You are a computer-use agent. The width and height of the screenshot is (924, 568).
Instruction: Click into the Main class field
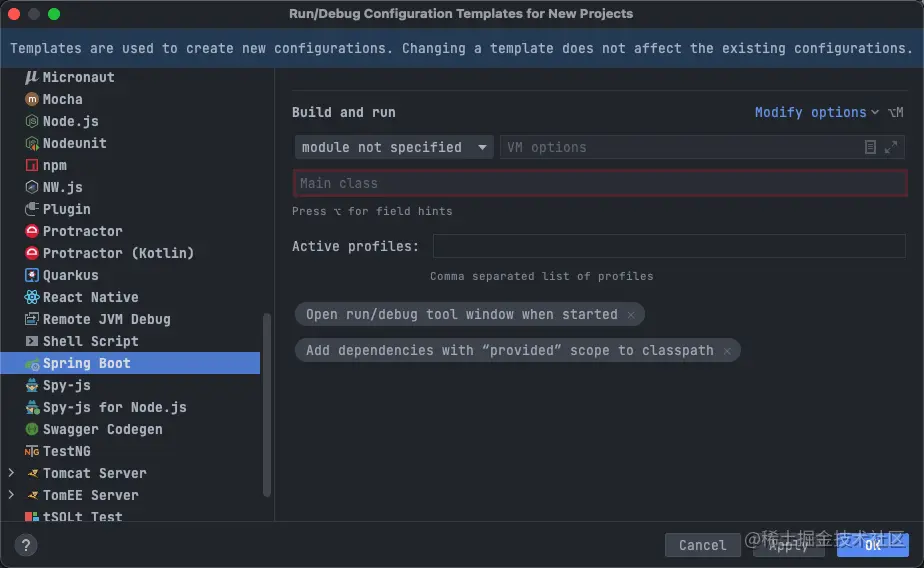[x=600, y=183]
